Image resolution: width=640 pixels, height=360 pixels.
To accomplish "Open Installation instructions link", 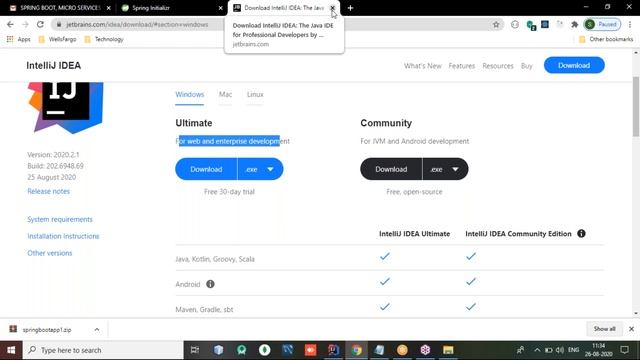I will [x=63, y=236].
